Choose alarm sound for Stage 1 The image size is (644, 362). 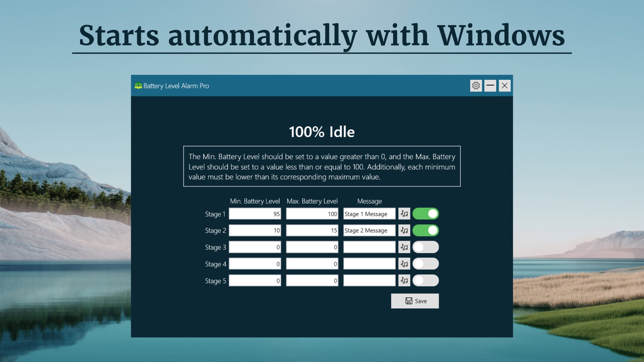pyautogui.click(x=404, y=214)
